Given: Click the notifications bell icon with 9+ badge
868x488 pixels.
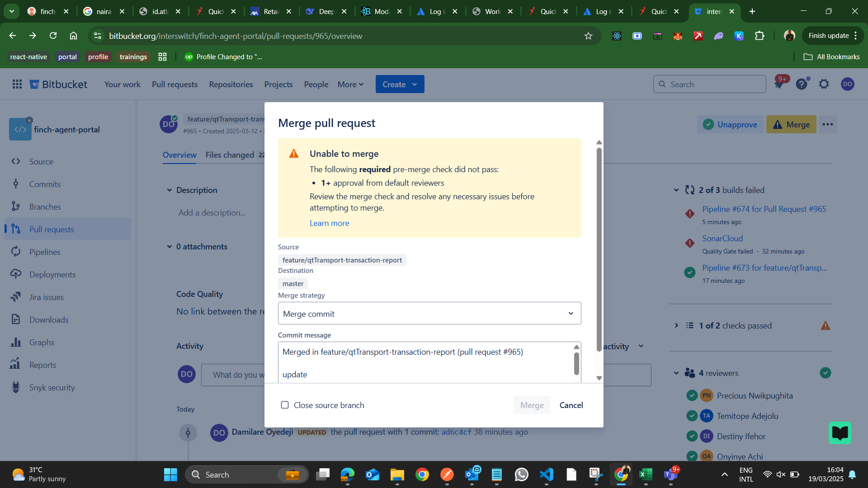Looking at the screenshot, I should [779, 84].
